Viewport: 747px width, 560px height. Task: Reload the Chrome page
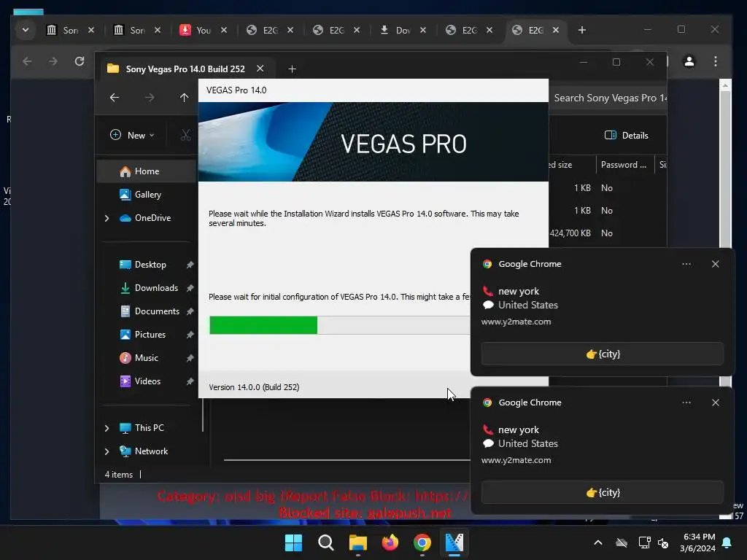tap(80, 61)
